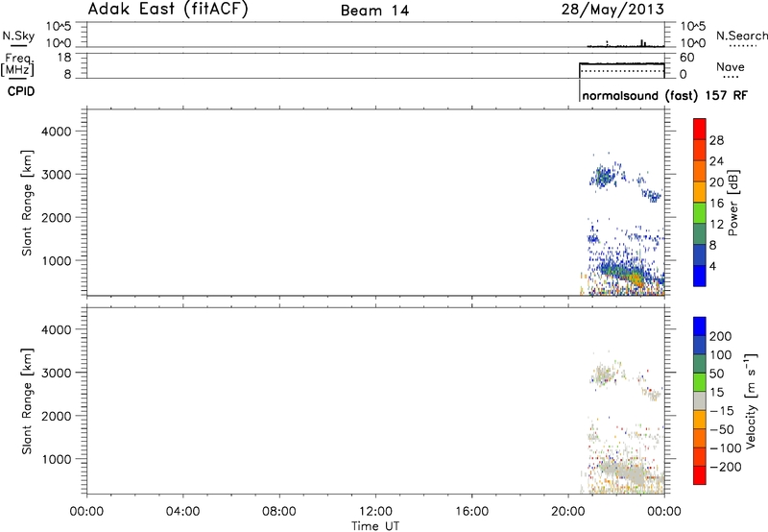Viewport: 768px width, 532px height.
Task: Click the 'Velocity [m s-1]' colorbar title
Action: (x=751, y=400)
